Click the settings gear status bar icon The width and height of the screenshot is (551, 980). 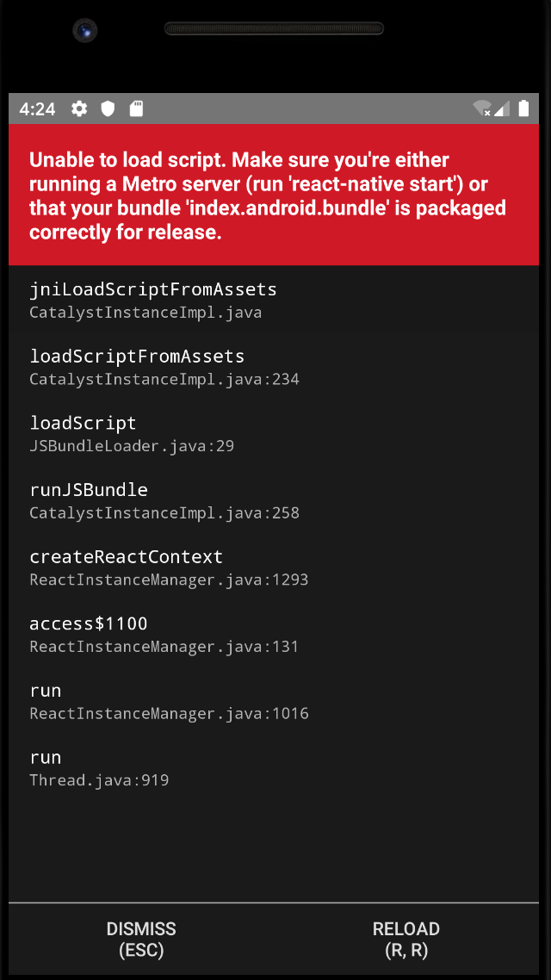coord(79,109)
